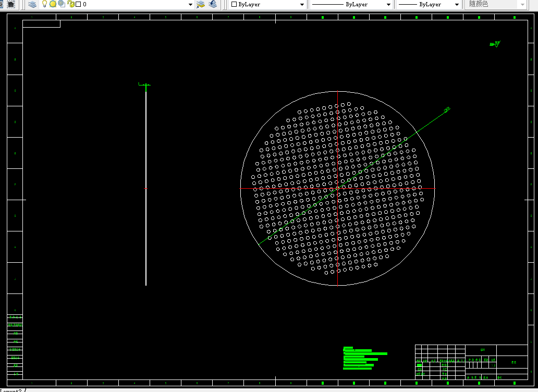Toggle viewport freeze icon for layer 0
The image size is (538, 392).
[62, 4]
